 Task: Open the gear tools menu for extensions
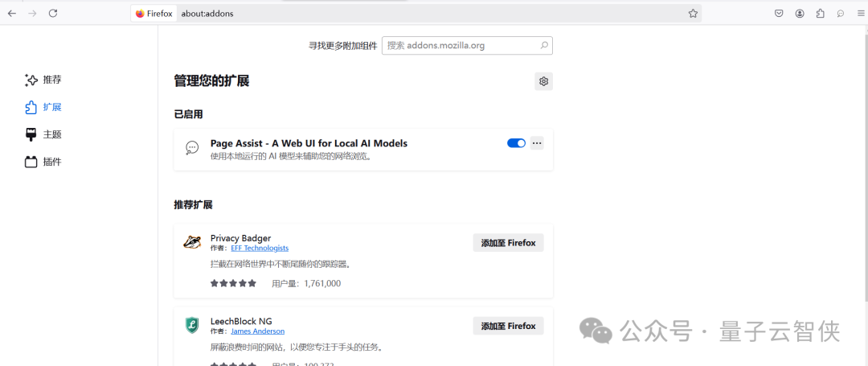[543, 81]
